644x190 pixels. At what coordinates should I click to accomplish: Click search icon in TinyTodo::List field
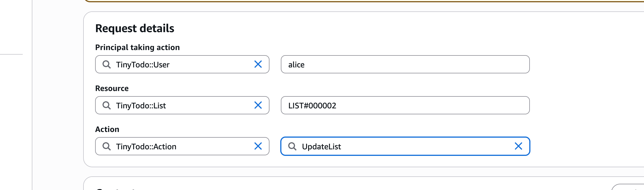tap(106, 106)
